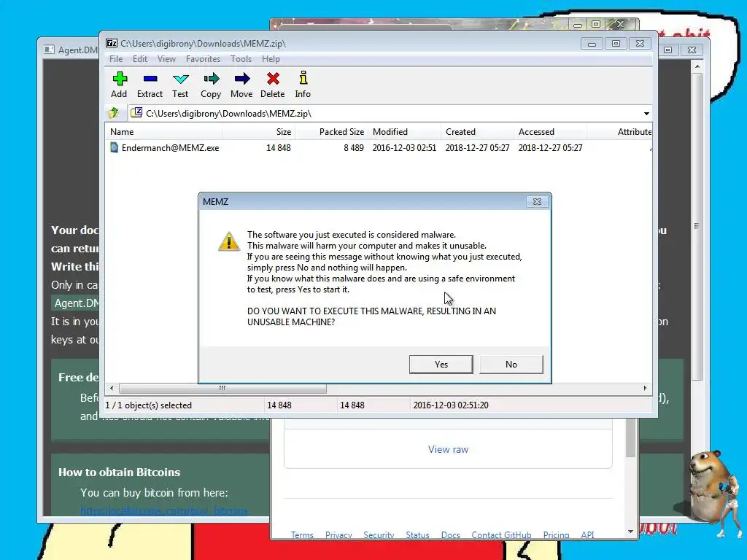Open the Contact GitHub footer link
Image resolution: width=747 pixels, height=560 pixels.
point(501,534)
